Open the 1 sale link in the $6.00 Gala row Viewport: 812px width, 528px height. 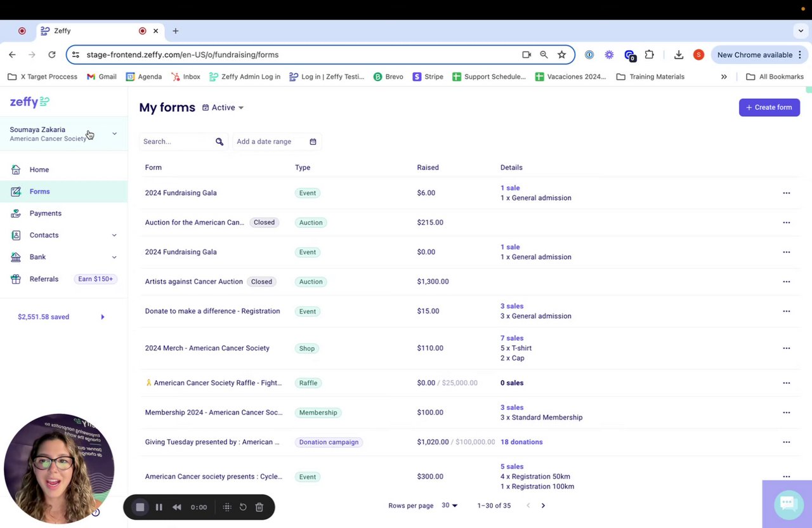tap(510, 188)
